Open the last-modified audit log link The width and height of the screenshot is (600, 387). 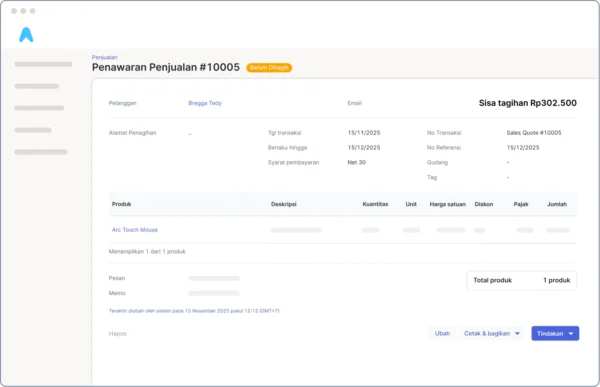(194, 311)
